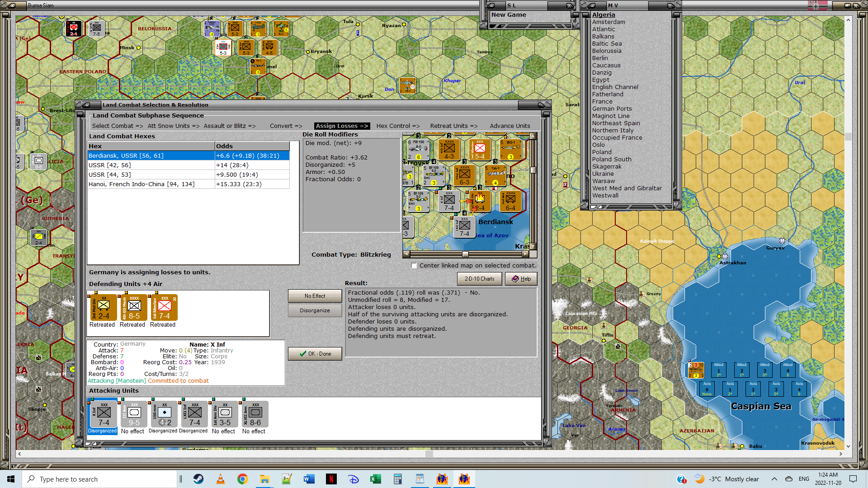
Task: Click the Disorganize button
Action: tap(315, 310)
